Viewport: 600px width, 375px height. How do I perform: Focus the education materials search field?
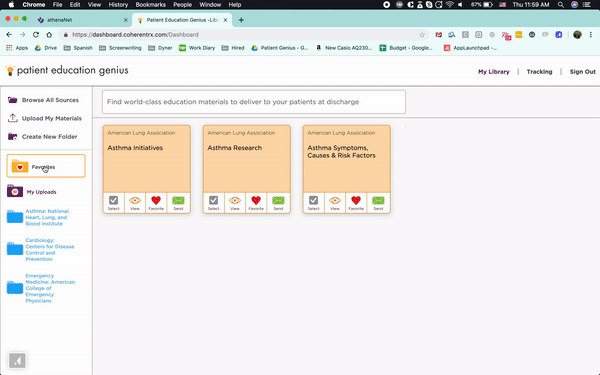click(x=254, y=102)
